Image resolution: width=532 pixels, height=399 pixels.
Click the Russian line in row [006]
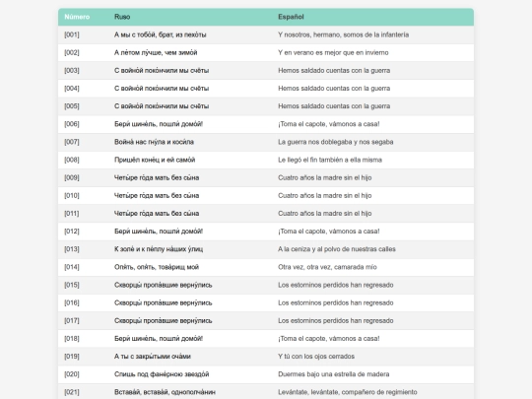coord(159,124)
